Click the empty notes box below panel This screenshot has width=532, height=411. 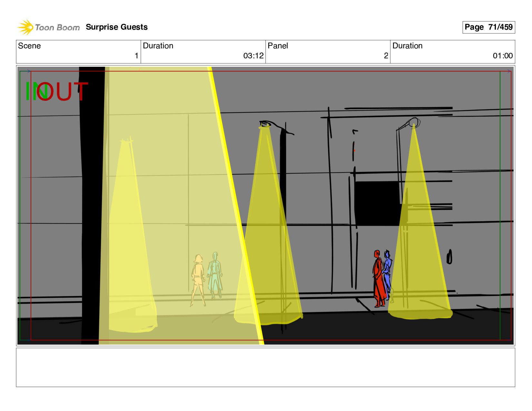point(265,367)
